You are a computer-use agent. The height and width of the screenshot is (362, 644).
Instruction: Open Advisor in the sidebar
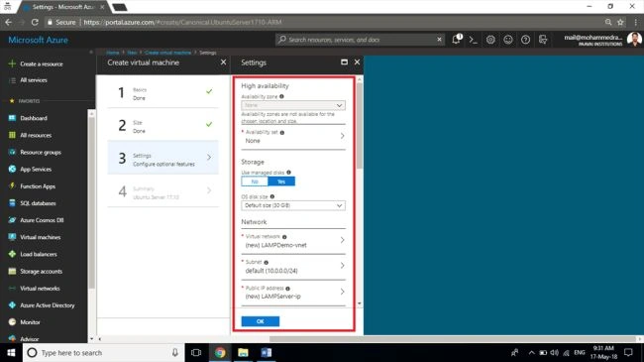click(x=30, y=339)
